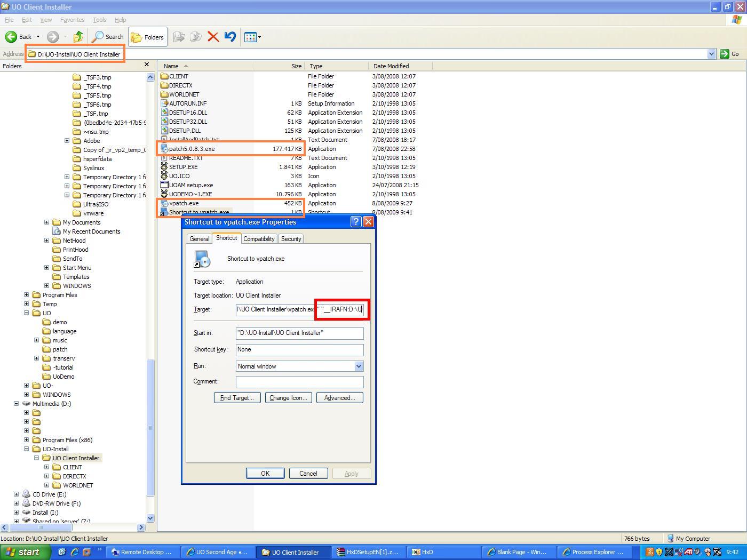
Task: Open the Address bar dropdown arrow
Action: point(711,54)
